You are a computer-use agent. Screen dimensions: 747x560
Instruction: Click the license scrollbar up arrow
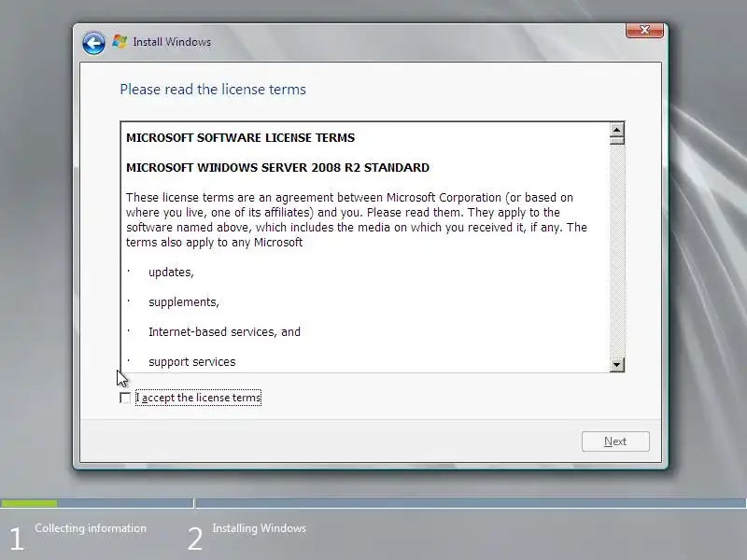point(617,130)
